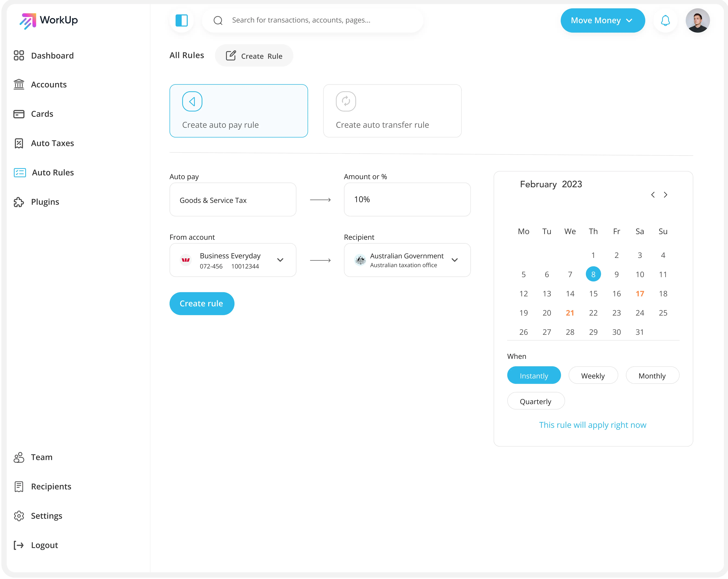The image size is (728, 579).
Task: Click the Accounts bank icon
Action: point(19,84)
